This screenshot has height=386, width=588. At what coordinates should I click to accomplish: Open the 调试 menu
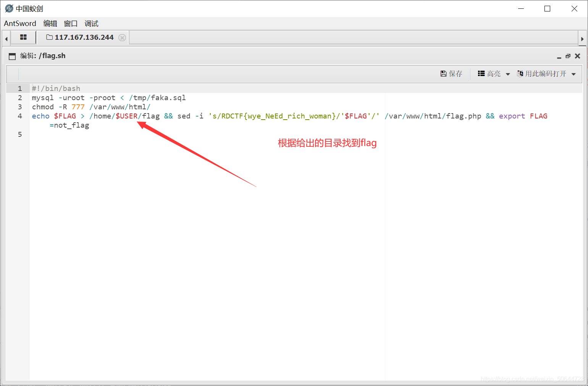91,24
